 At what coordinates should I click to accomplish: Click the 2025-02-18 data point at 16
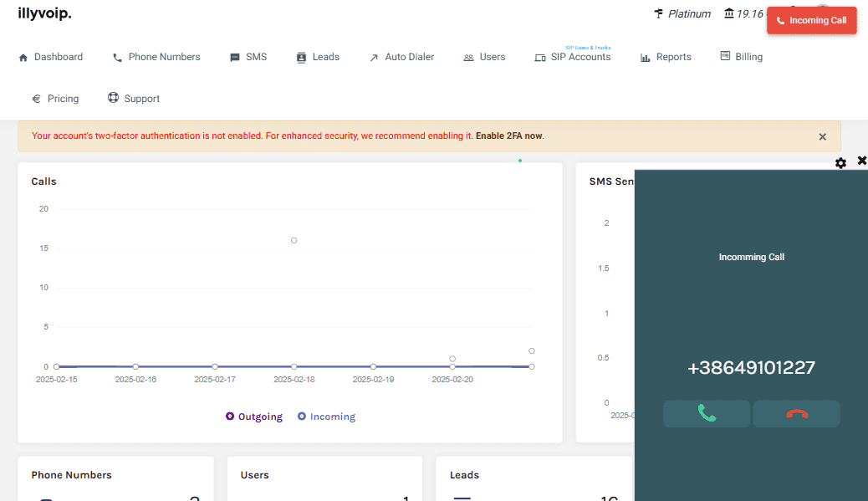tap(294, 240)
